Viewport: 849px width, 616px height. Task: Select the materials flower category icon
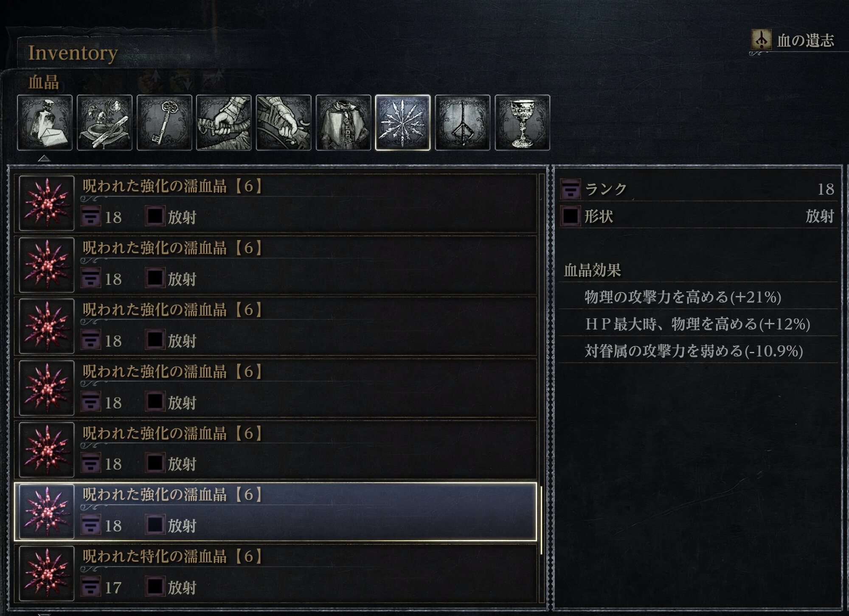click(x=104, y=123)
